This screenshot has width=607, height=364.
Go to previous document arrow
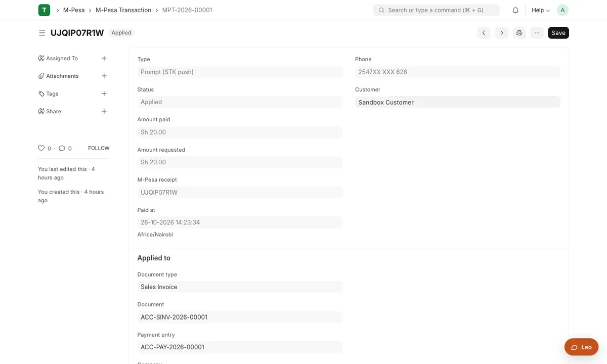(484, 33)
